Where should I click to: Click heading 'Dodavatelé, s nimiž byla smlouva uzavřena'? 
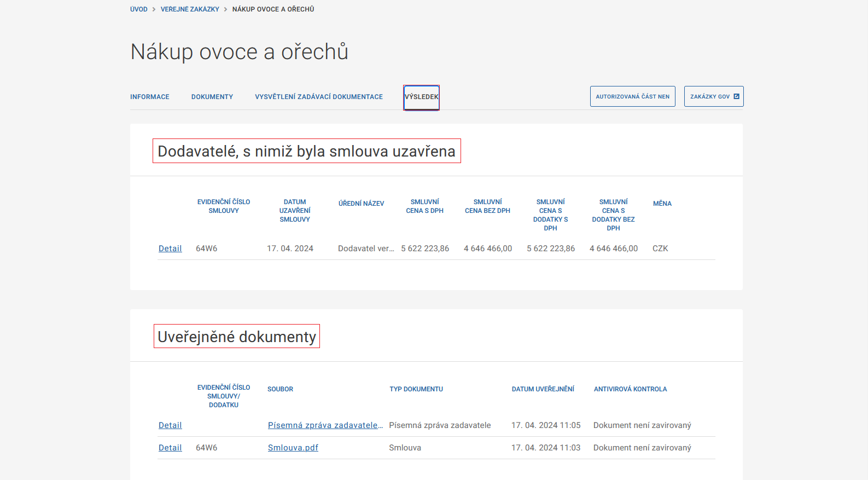click(307, 151)
